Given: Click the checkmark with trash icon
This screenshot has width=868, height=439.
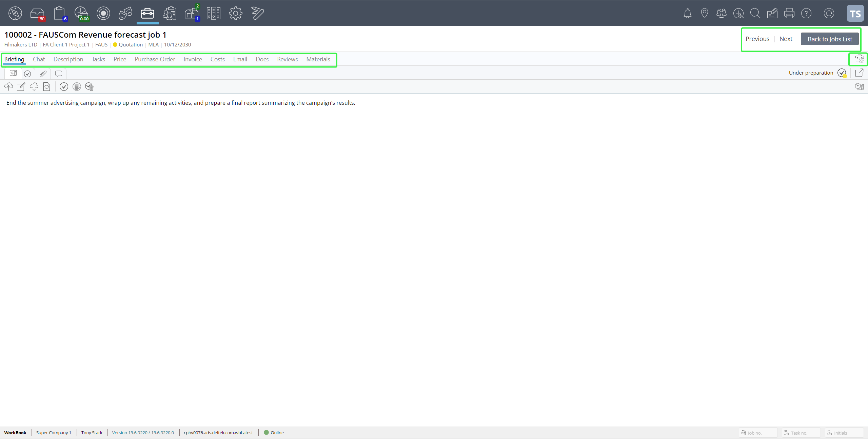Looking at the screenshot, I should pyautogui.click(x=90, y=87).
